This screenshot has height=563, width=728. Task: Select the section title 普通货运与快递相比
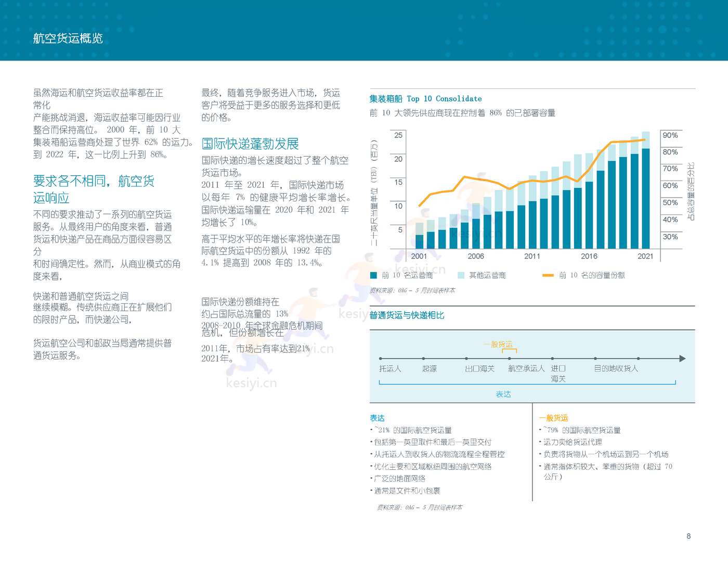pyautogui.click(x=407, y=315)
